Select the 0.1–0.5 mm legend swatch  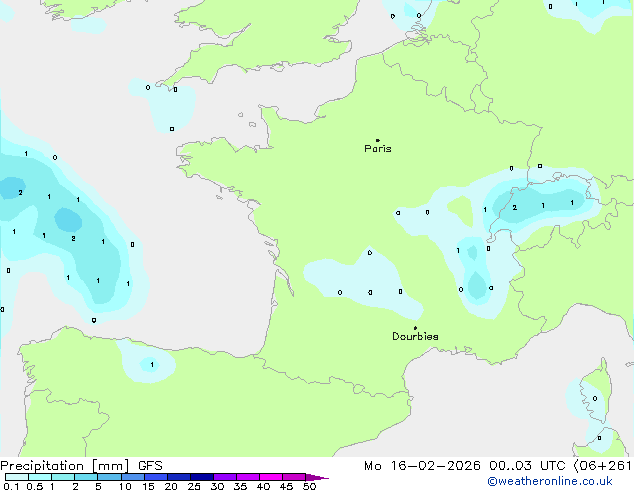(x=17, y=477)
